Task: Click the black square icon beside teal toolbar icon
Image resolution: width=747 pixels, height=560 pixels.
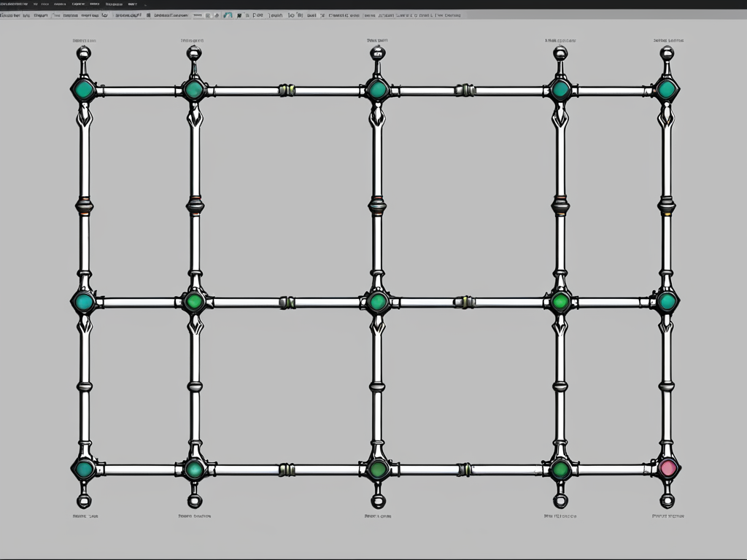Action: (x=239, y=15)
